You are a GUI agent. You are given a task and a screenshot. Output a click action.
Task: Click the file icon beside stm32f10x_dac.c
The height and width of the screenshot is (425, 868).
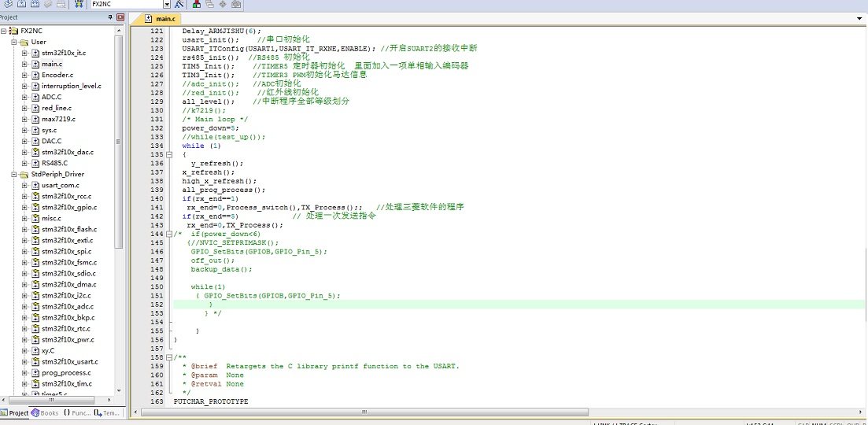coord(35,152)
